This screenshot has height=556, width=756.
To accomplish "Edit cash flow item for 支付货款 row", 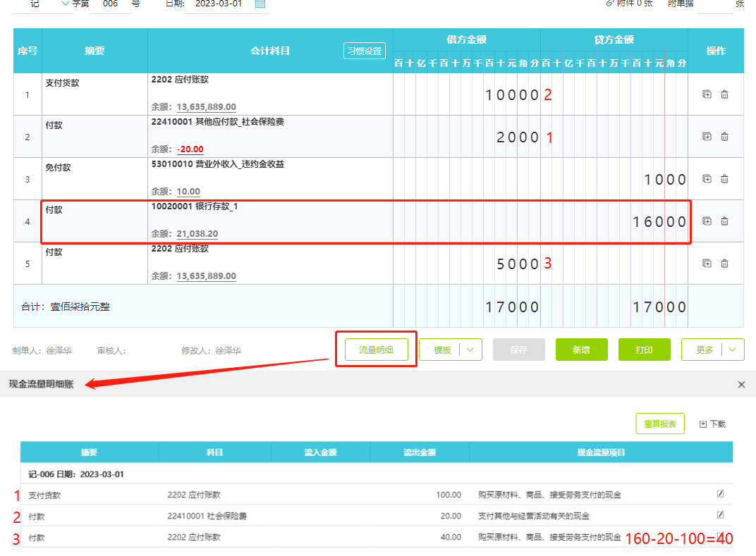I will 720,494.
